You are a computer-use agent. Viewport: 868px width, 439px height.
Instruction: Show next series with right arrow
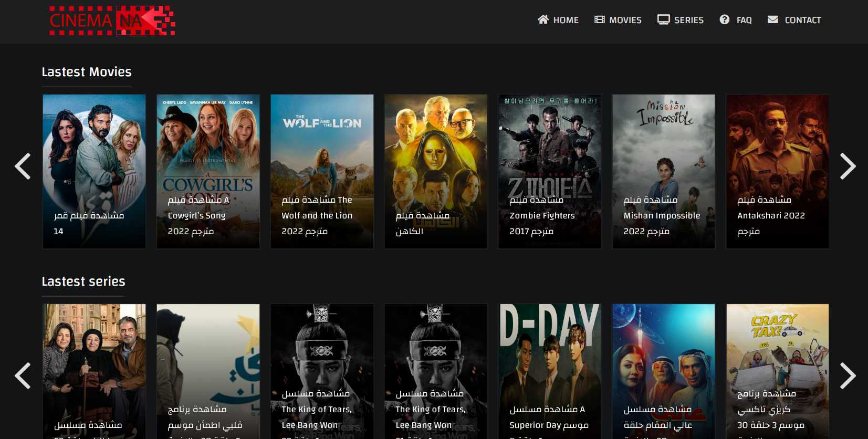848,375
